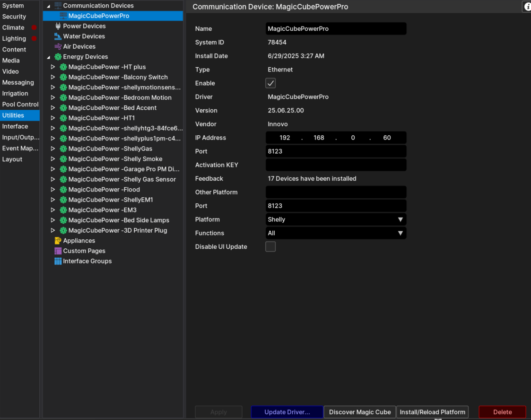Click the Power Devices plug icon
This screenshot has width=531, height=420.
(58, 26)
